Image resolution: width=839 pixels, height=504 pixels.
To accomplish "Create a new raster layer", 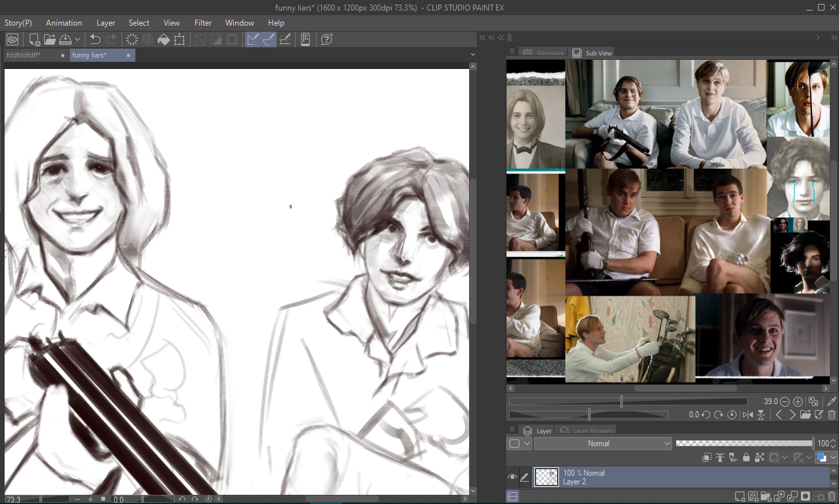I will [740, 496].
